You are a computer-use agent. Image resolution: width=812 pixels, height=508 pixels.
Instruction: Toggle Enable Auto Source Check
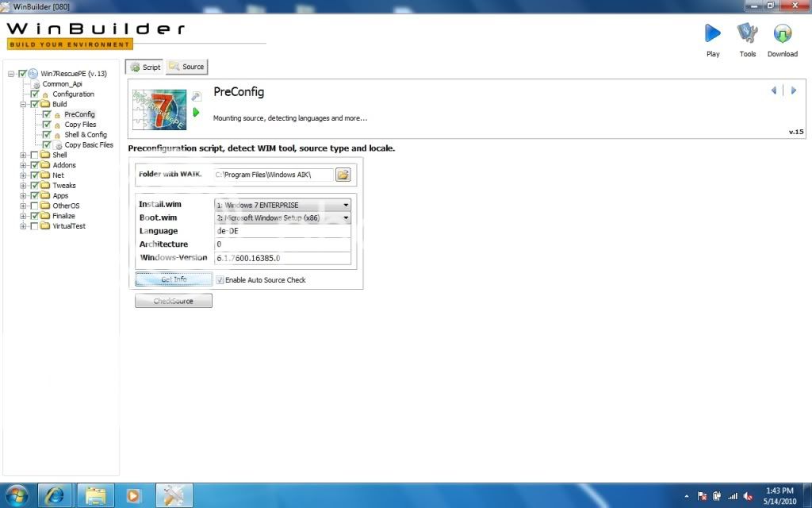(220, 280)
